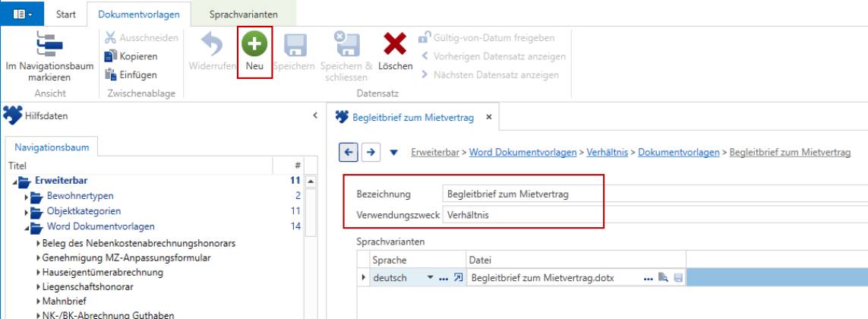Click the open-record arrow icon beside deutsch
Screen dimensions: 868x319
[458, 278]
